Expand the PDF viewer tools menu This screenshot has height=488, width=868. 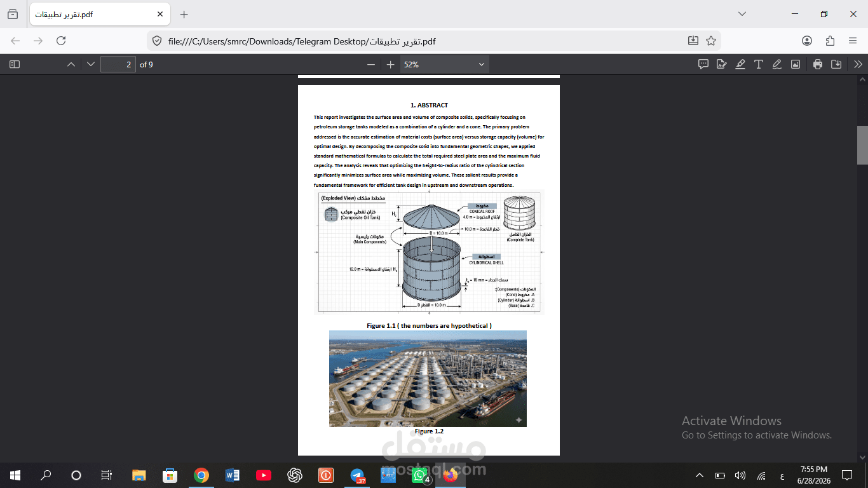click(x=858, y=64)
